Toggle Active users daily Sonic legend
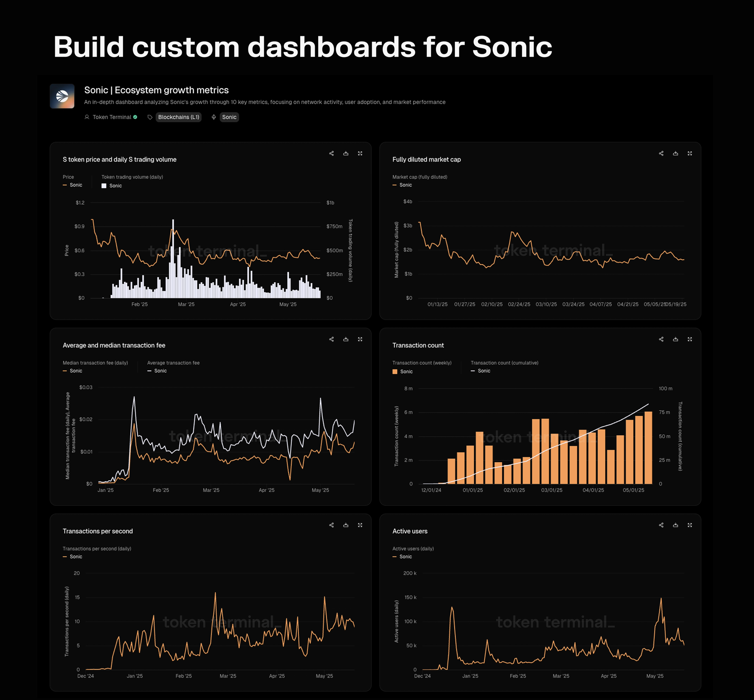Image resolution: width=754 pixels, height=700 pixels. click(405, 557)
